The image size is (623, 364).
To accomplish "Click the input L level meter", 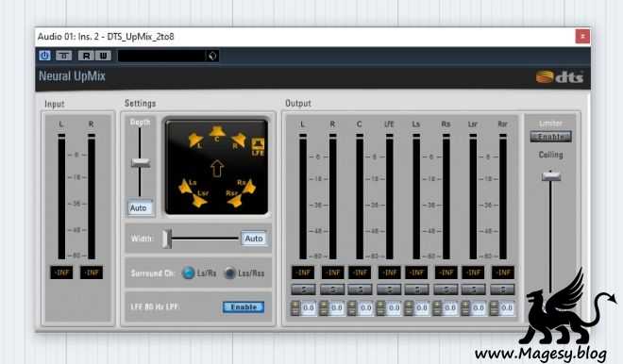I will tap(61, 196).
